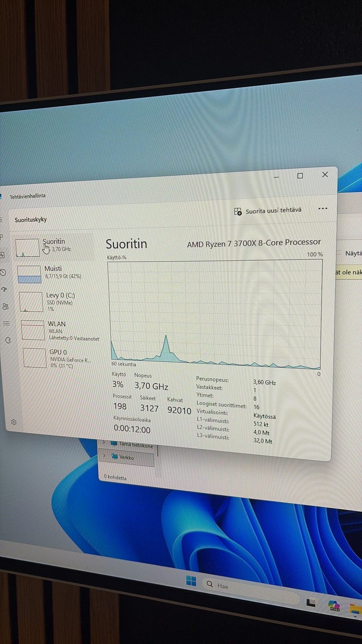This screenshot has width=362, height=644.
Task: Expand Verkko in Explorer tree
Action: pos(104,455)
